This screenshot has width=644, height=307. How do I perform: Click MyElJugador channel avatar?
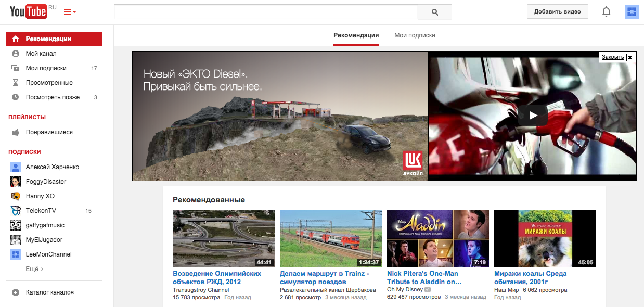click(16, 240)
